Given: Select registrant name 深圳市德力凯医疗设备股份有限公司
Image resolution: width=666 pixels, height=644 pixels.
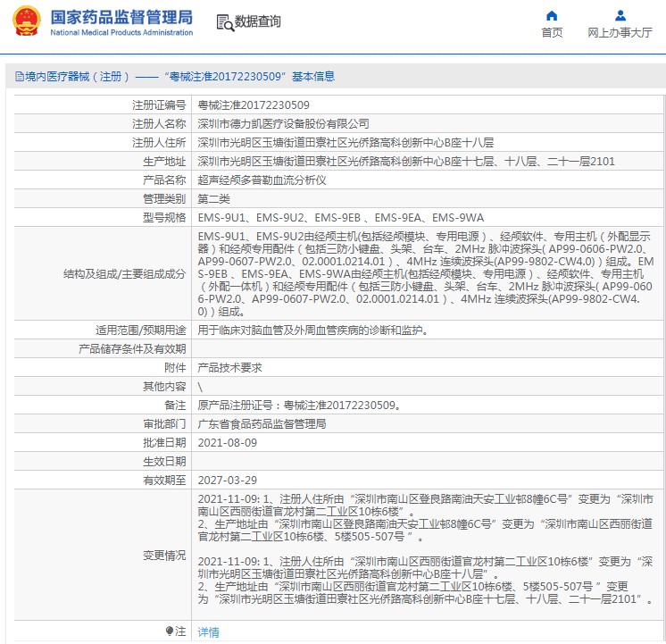Looking at the screenshot, I should tap(283, 123).
